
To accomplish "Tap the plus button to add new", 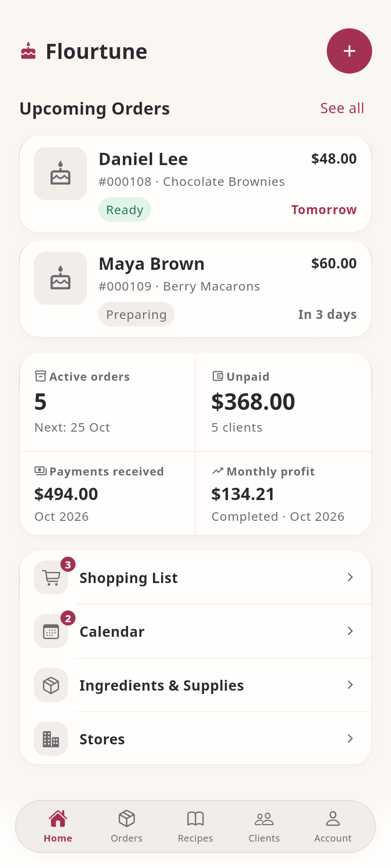I will coord(349,51).
